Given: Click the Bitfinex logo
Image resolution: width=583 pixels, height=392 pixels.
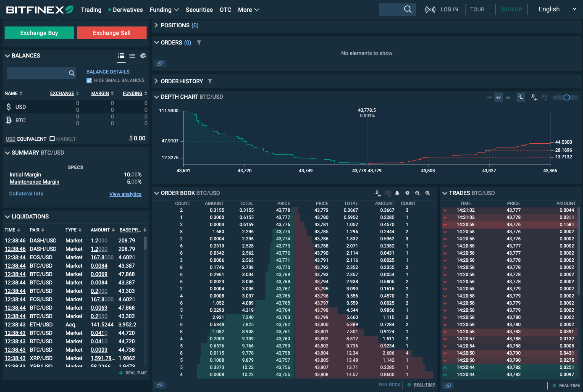Looking at the screenshot, I should coord(40,9).
